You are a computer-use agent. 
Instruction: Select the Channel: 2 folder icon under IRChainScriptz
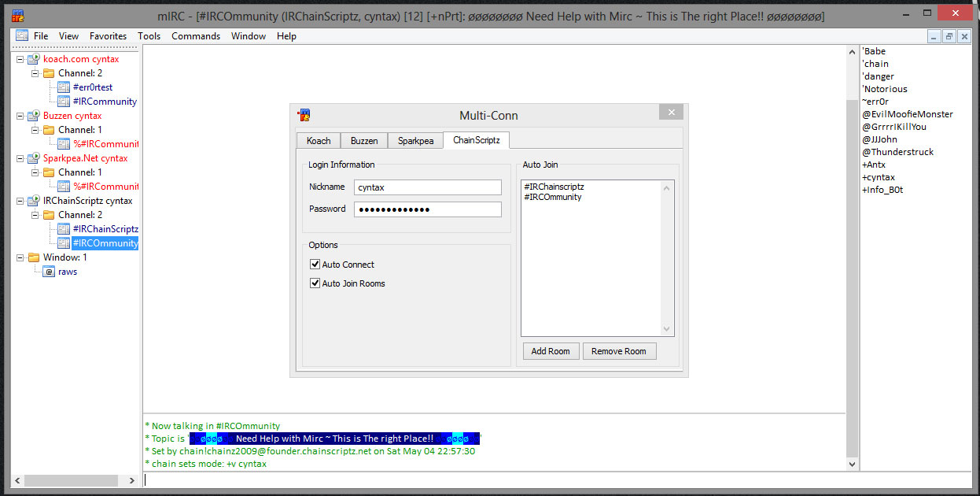coord(49,215)
